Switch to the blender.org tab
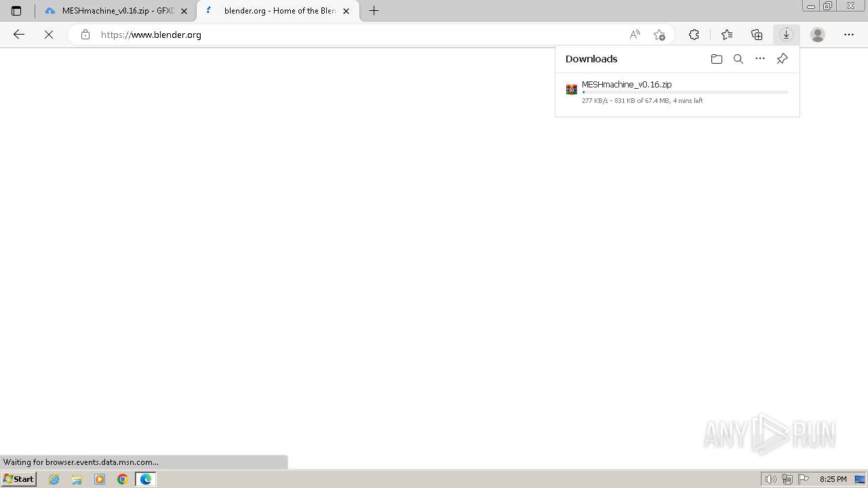The height and width of the screenshot is (488, 868). 278,11
